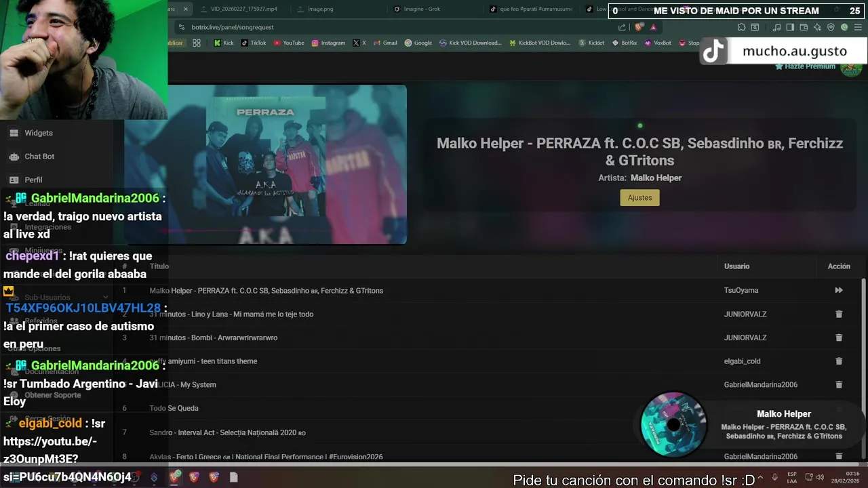
Task: Open the BotRix bookmark
Action: coord(625,43)
